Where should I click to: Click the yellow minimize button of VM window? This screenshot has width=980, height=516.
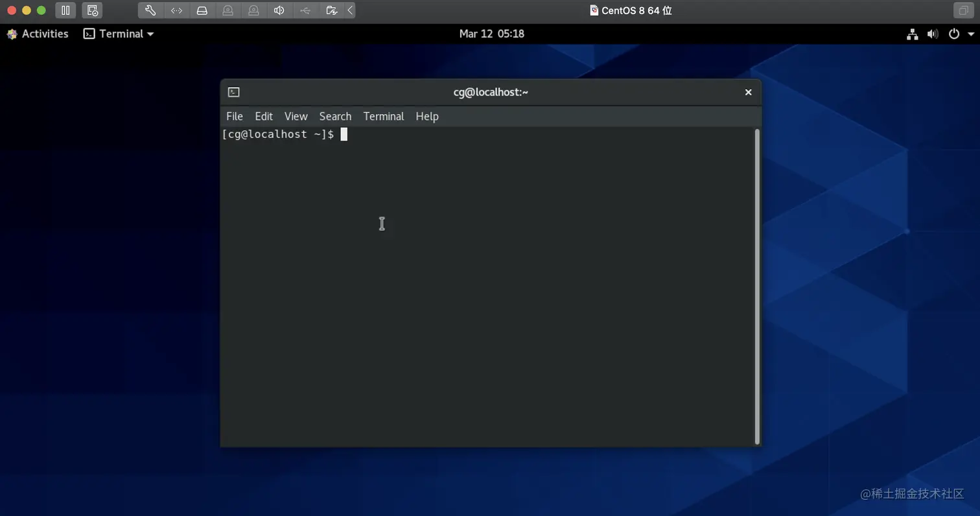point(26,10)
